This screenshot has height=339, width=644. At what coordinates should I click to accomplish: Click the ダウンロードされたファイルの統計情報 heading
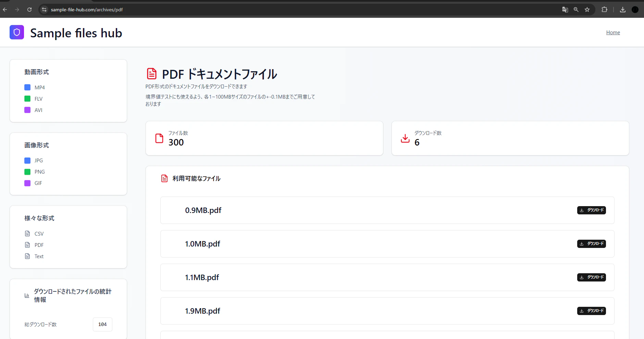(73, 296)
